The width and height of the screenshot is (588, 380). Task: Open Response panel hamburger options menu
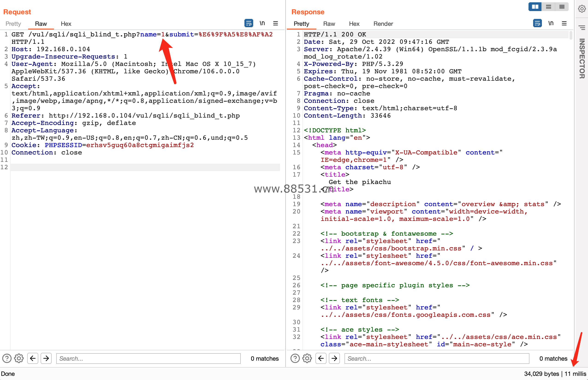564,23
